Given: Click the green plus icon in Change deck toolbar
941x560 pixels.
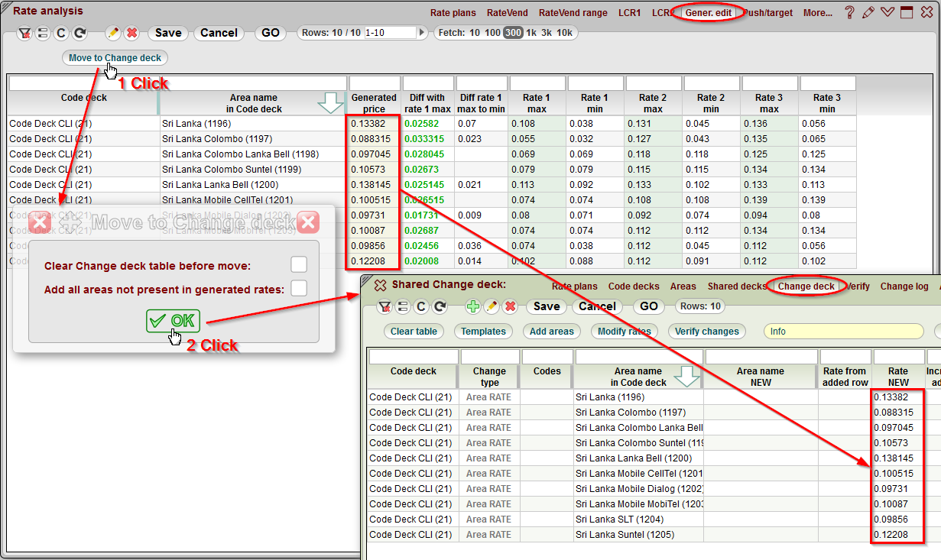Looking at the screenshot, I should tap(472, 306).
